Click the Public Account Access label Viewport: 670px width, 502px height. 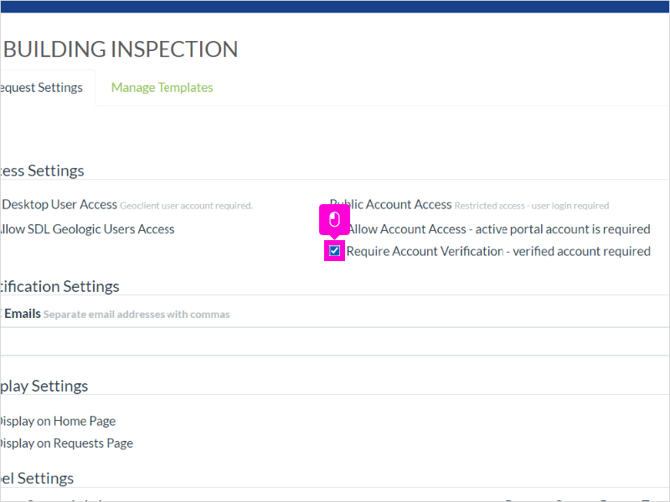(x=391, y=205)
